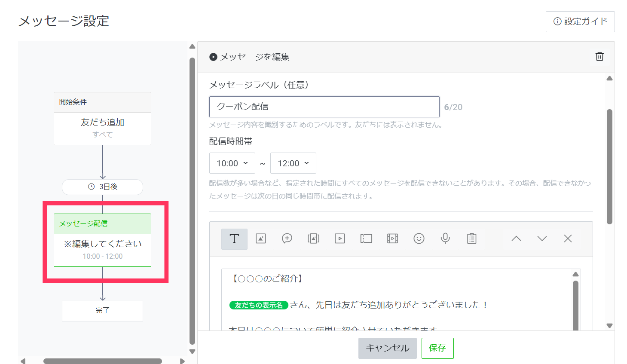Image resolution: width=627 pixels, height=364 pixels.
Task: Select the emoji smiley icon
Action: 419,239
